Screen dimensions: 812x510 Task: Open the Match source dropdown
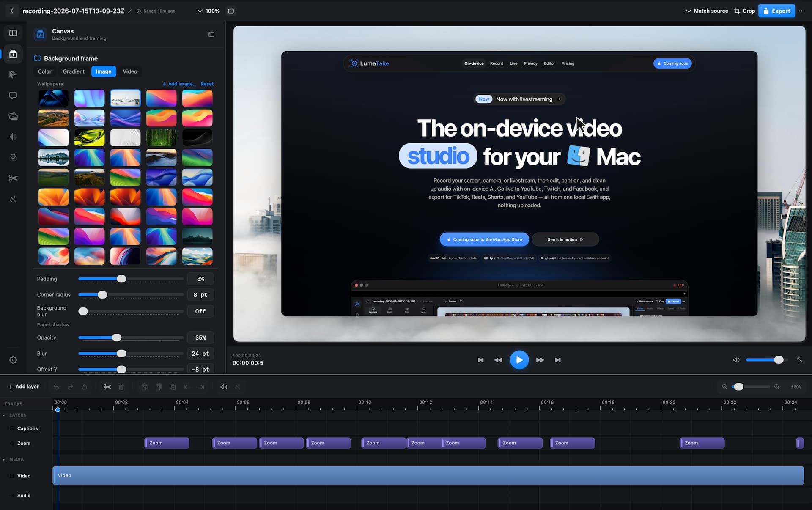pos(707,11)
